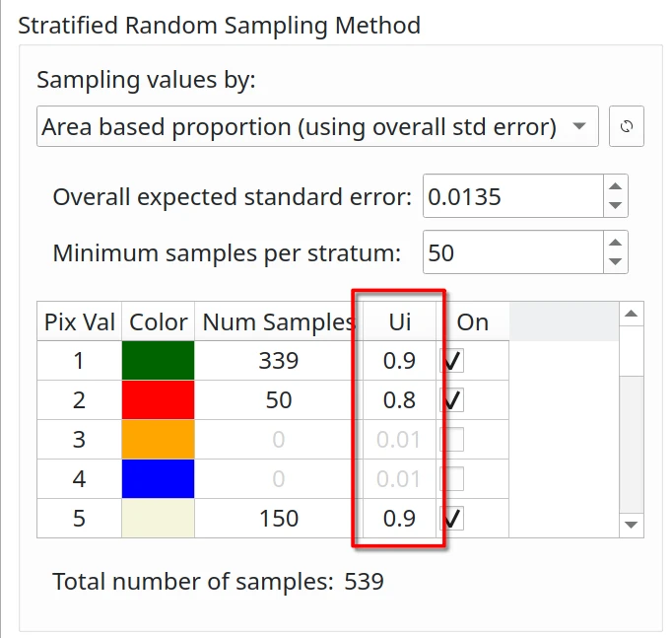
Task: Uncheck the On box for pixel value 2
Action: point(453,400)
